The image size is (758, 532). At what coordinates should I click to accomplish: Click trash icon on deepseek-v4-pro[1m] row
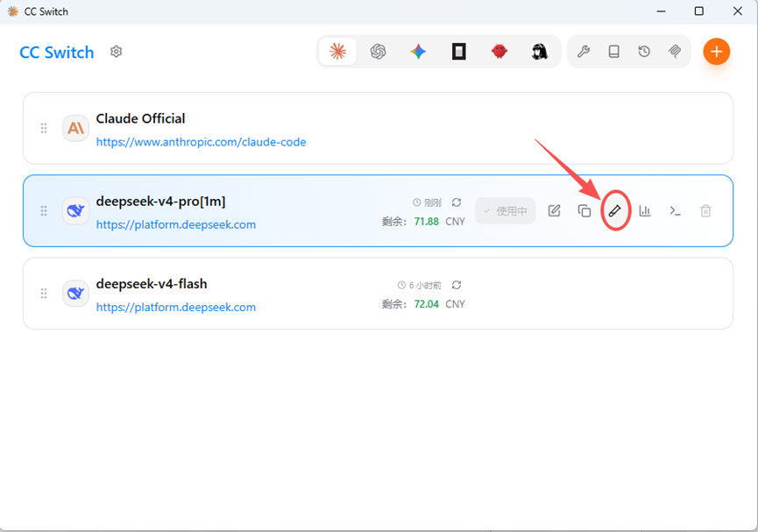pos(705,211)
